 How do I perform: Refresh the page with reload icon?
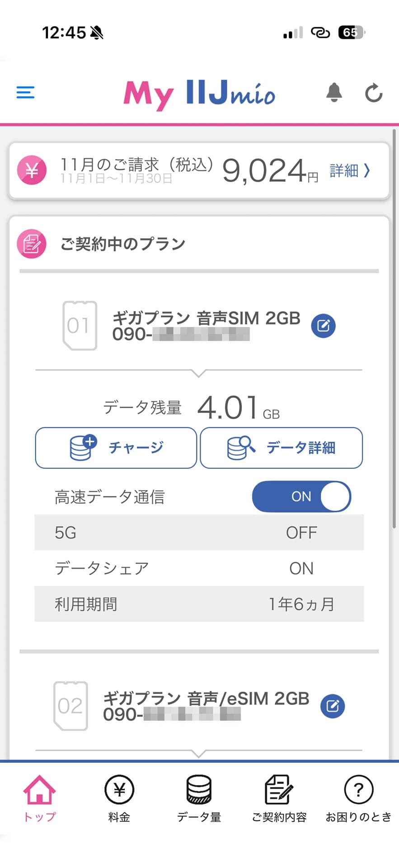374,93
